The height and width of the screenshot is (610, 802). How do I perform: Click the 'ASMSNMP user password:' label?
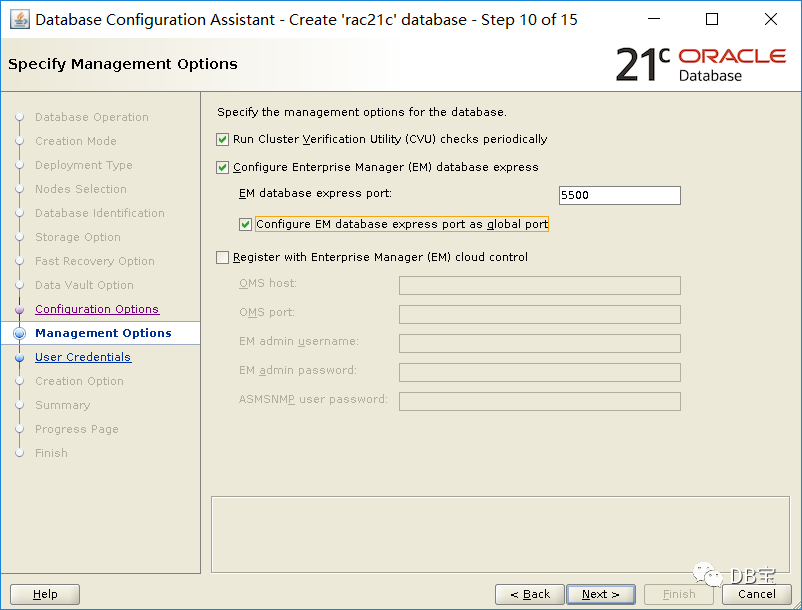pos(313,399)
